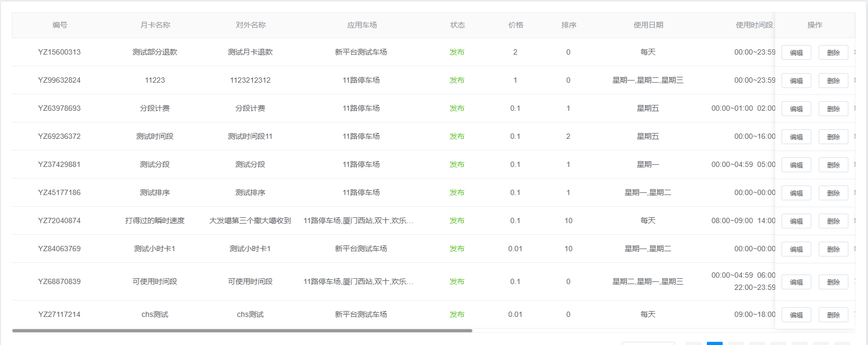Click the 价格 column header
868x345 pixels.
pos(515,25)
